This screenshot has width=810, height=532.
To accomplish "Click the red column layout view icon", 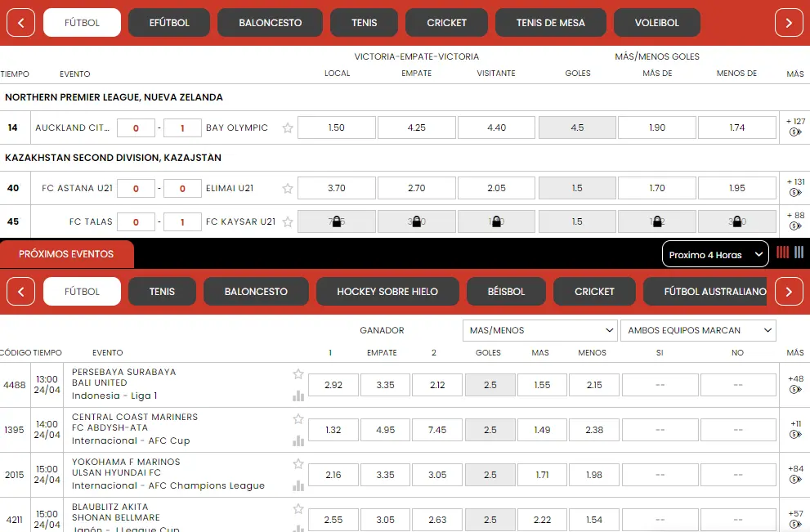I will point(782,253).
